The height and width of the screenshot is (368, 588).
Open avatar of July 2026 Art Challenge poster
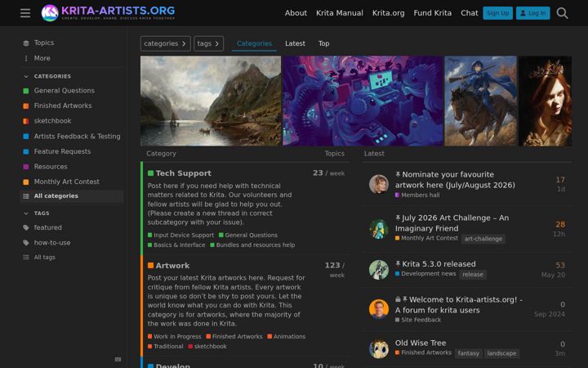[x=379, y=229]
